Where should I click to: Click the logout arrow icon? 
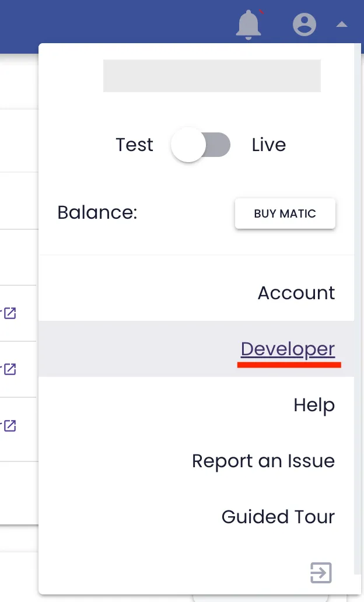pos(321,573)
